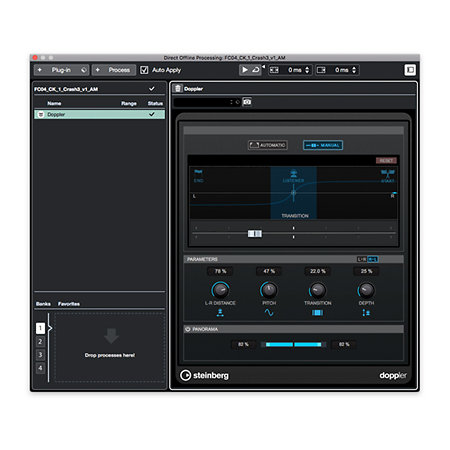
Task: Start audition playback
Action: (245, 70)
